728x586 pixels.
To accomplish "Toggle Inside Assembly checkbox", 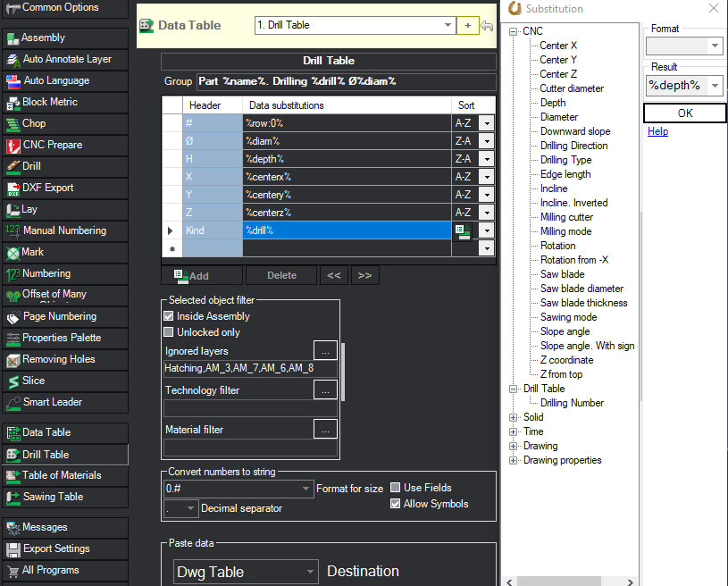I will pos(169,316).
